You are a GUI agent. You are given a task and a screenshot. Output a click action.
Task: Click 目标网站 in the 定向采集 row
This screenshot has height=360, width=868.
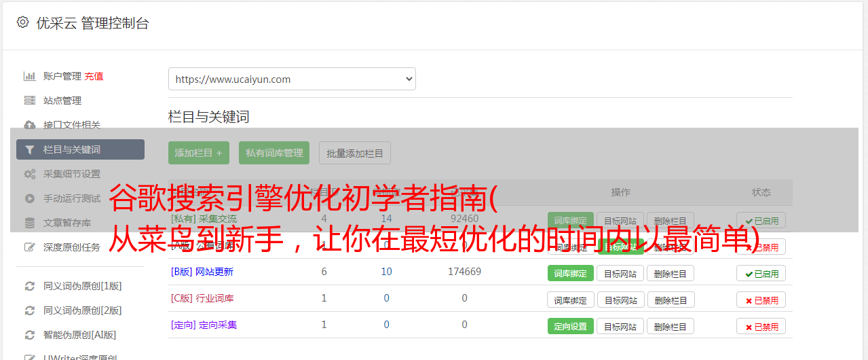point(620,327)
